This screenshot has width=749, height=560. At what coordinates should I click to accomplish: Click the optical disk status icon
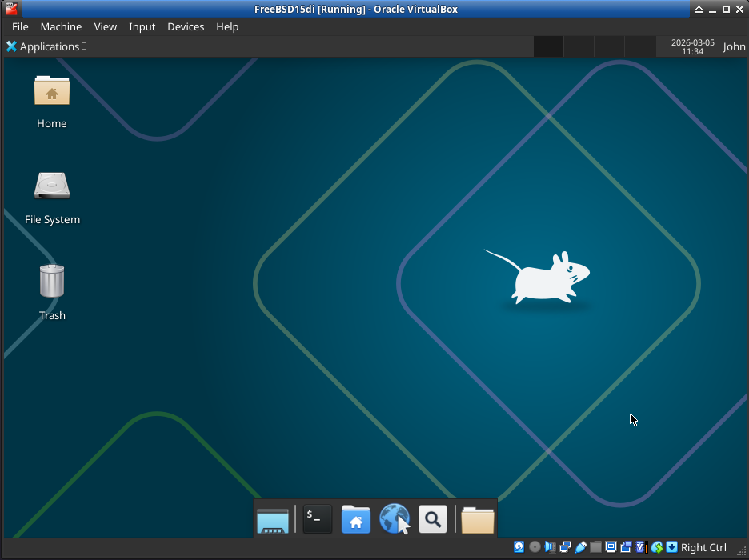click(535, 547)
